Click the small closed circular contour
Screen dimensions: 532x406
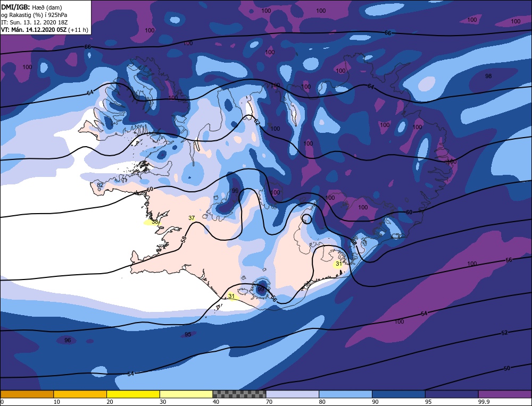(307, 219)
